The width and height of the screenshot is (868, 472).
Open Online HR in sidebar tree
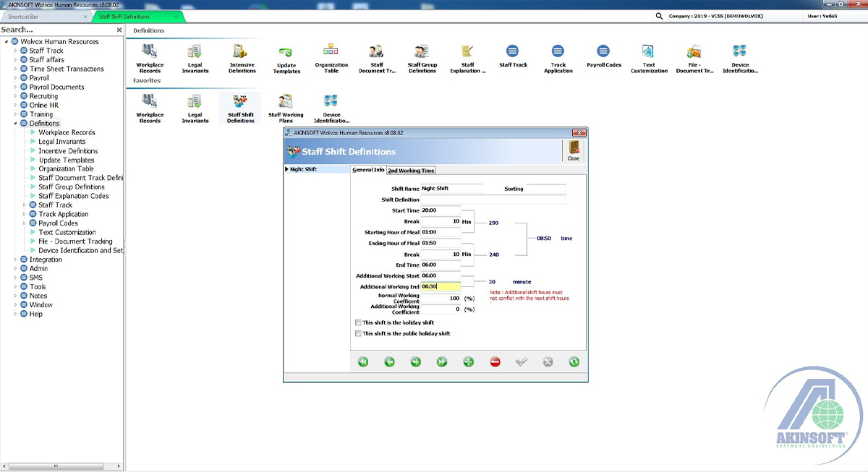click(44, 106)
